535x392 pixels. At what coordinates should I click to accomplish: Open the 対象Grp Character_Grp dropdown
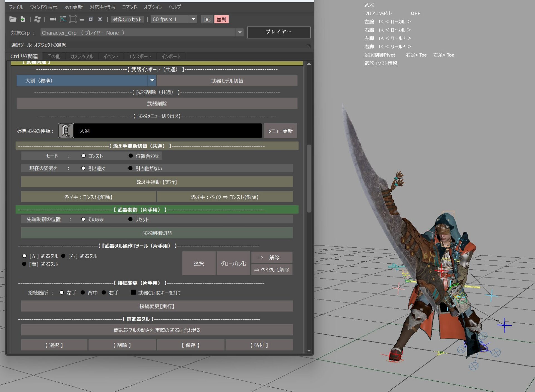pyautogui.click(x=240, y=33)
